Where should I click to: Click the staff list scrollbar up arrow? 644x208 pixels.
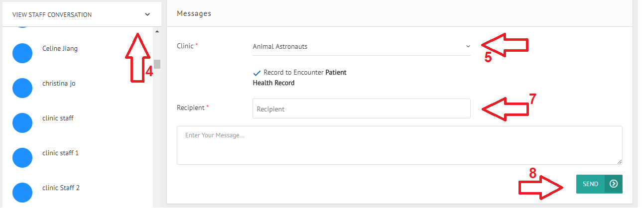tap(157, 32)
